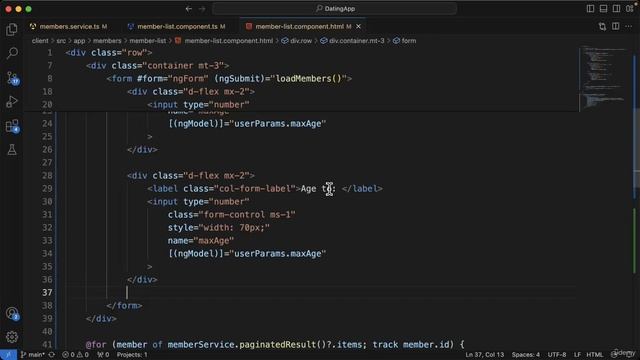Open Customize Layout icon
Image resolution: width=640 pixels, height=360 pixels.
pos(629,9)
